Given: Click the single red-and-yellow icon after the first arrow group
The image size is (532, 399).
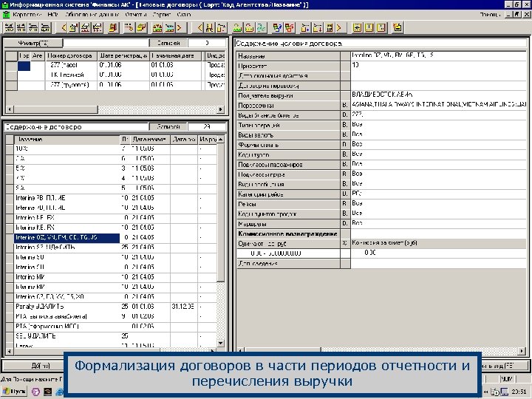Looking at the screenshot, I should tap(113, 27).
